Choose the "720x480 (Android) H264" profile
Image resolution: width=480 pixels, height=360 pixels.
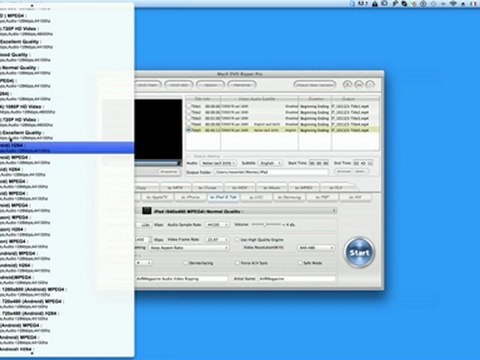pos(30,316)
